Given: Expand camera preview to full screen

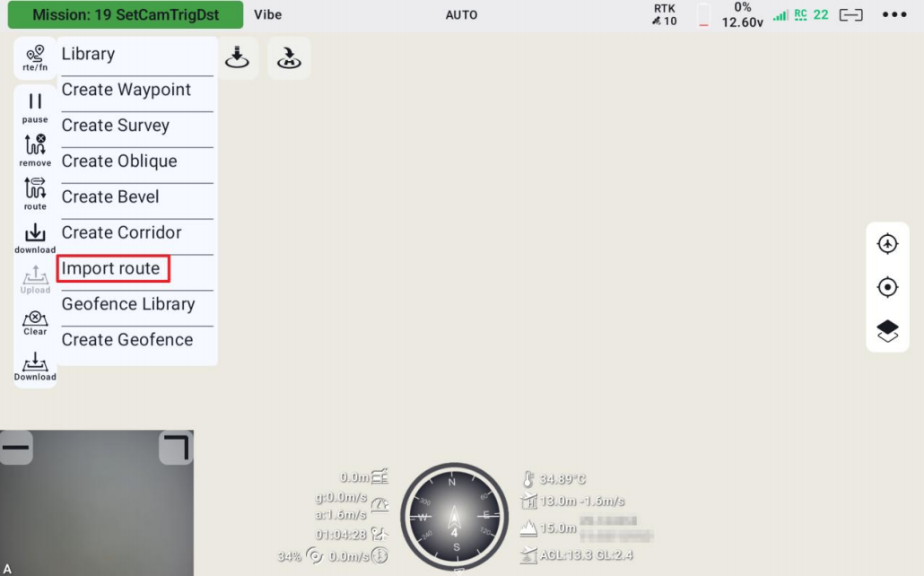Looking at the screenshot, I should 176,447.
